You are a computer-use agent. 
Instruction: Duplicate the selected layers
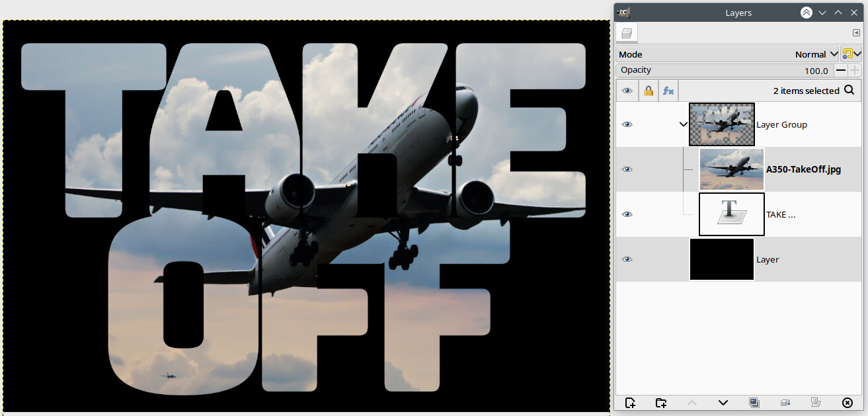click(754, 402)
